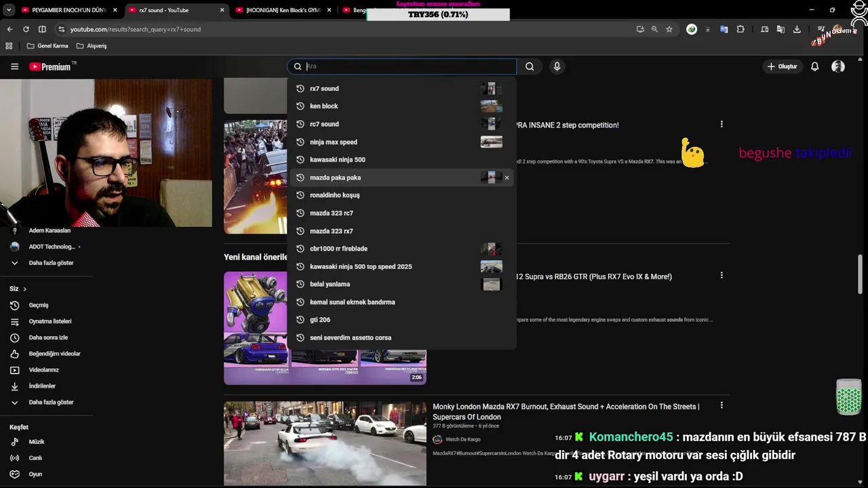This screenshot has height=488, width=868.
Task: Go to YouTube Premium home logo
Action: point(52,66)
